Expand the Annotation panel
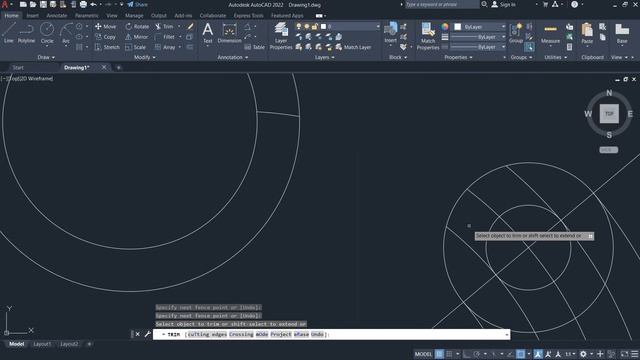Viewport: 640px width, 360px height. point(233,58)
